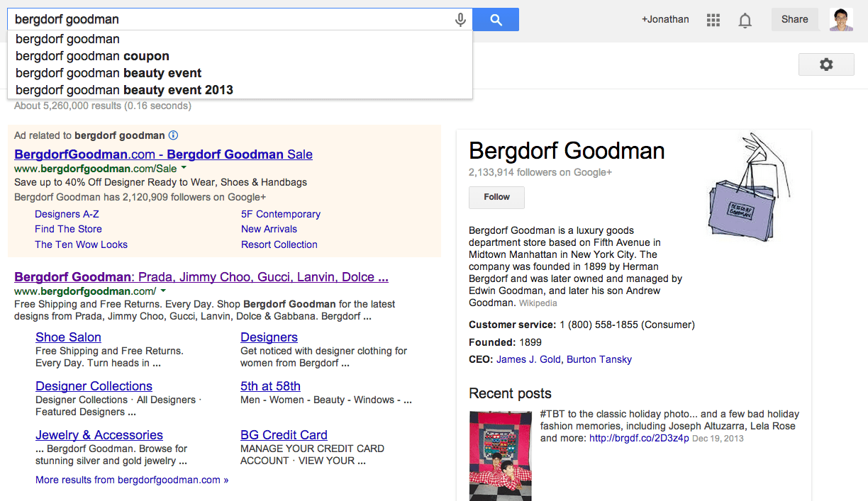This screenshot has height=501, width=868.
Task: Click the ad info icon
Action: [173, 135]
